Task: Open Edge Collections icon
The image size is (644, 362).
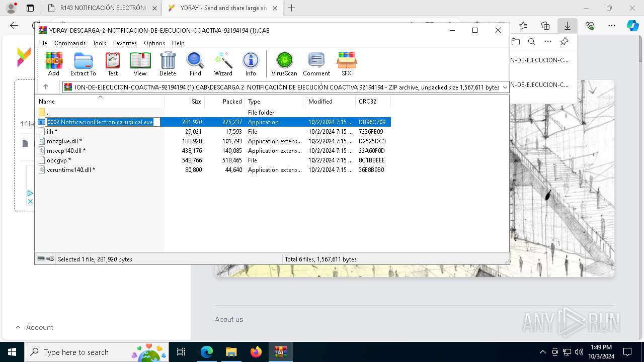Action: pyautogui.click(x=545, y=26)
